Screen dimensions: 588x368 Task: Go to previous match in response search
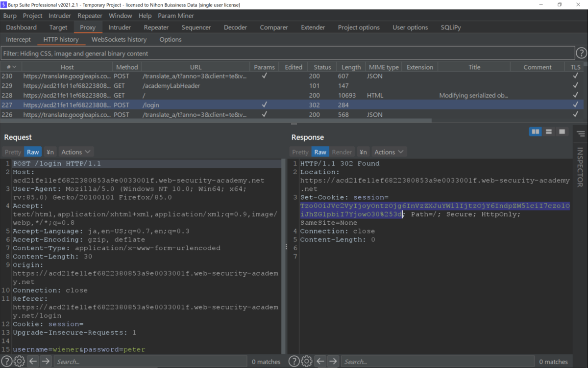(x=320, y=362)
